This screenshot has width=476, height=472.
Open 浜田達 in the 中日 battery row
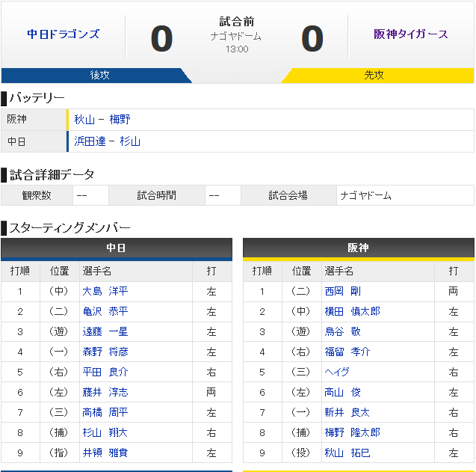pyautogui.click(x=90, y=141)
